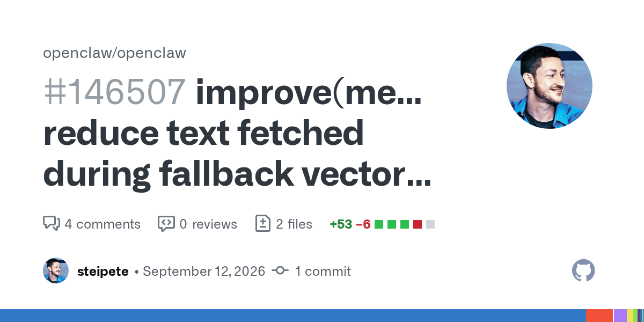This screenshot has width=644, height=322.
Task: Open the 2 files changed label
Action: (294, 224)
